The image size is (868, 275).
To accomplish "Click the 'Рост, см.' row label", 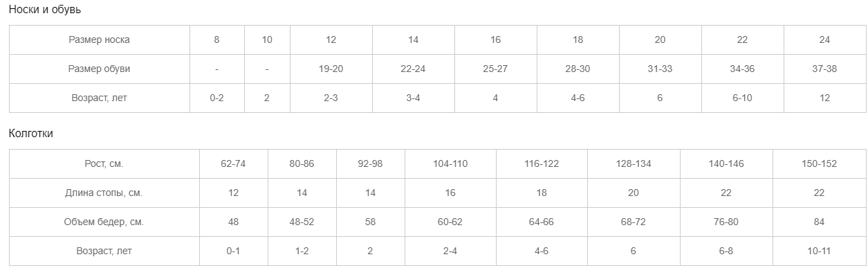I will pos(104,163).
